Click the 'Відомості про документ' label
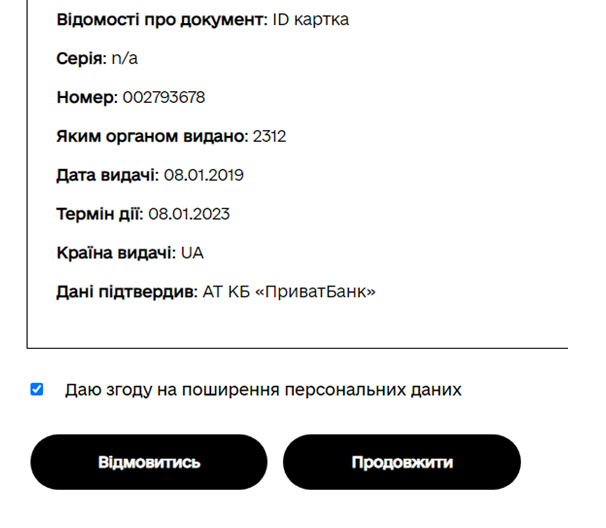 pyautogui.click(x=163, y=20)
